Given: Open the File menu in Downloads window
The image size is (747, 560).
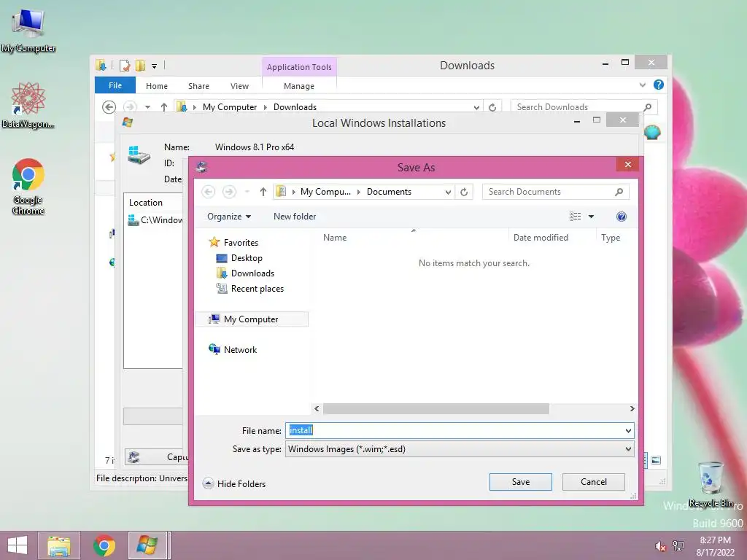Looking at the screenshot, I should point(115,85).
